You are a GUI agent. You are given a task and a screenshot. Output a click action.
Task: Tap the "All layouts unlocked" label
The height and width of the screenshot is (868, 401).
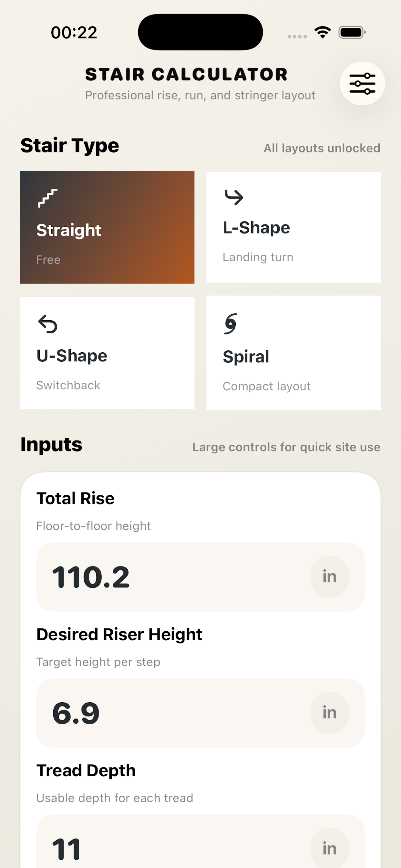click(322, 148)
